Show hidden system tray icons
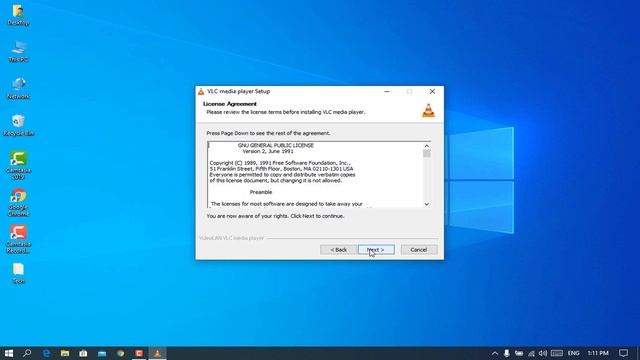This screenshot has height=360, width=640. 495,353
